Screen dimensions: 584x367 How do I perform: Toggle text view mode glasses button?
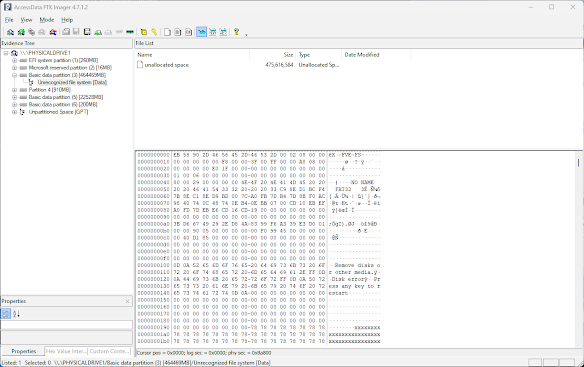(x=212, y=32)
